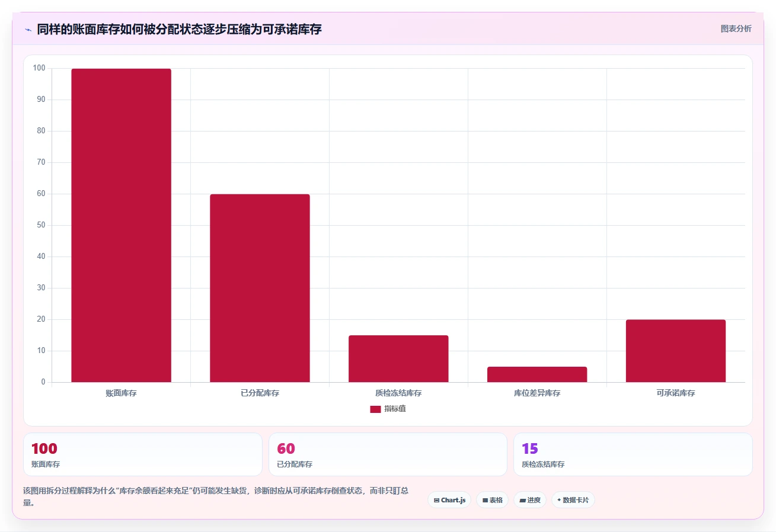Screen dimensions: 776x532
Task: Click the y-axis value 50
Action: pyautogui.click(x=41, y=225)
